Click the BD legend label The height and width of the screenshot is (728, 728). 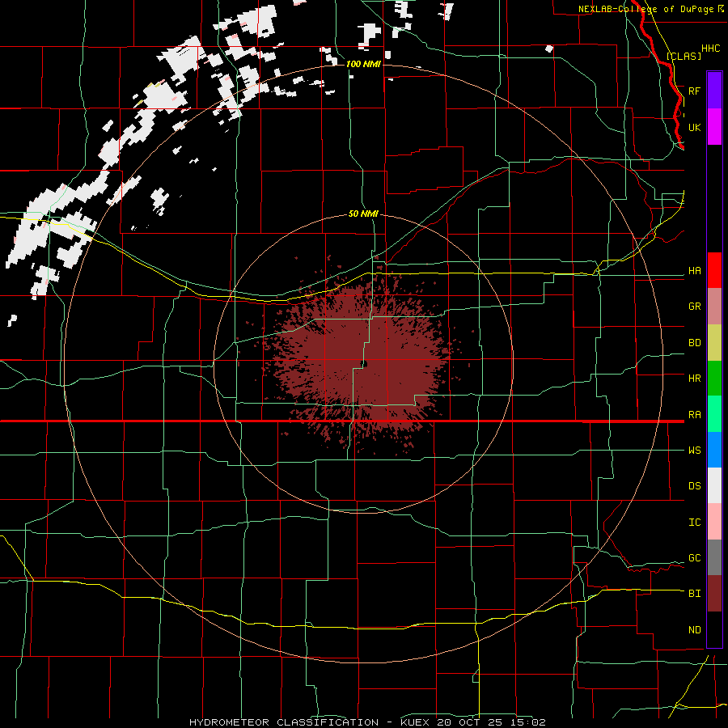pyautogui.click(x=694, y=343)
